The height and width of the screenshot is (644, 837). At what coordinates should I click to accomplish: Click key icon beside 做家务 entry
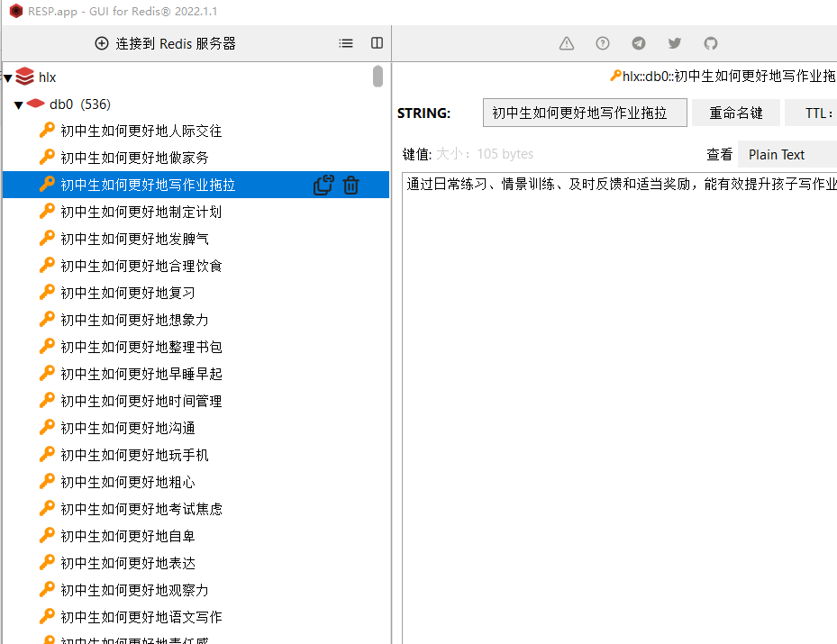pyautogui.click(x=47, y=158)
